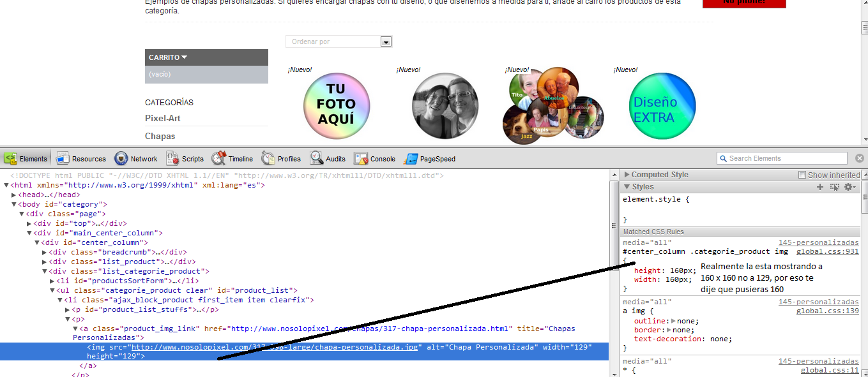
Task: Open the Network panel
Action: point(136,158)
